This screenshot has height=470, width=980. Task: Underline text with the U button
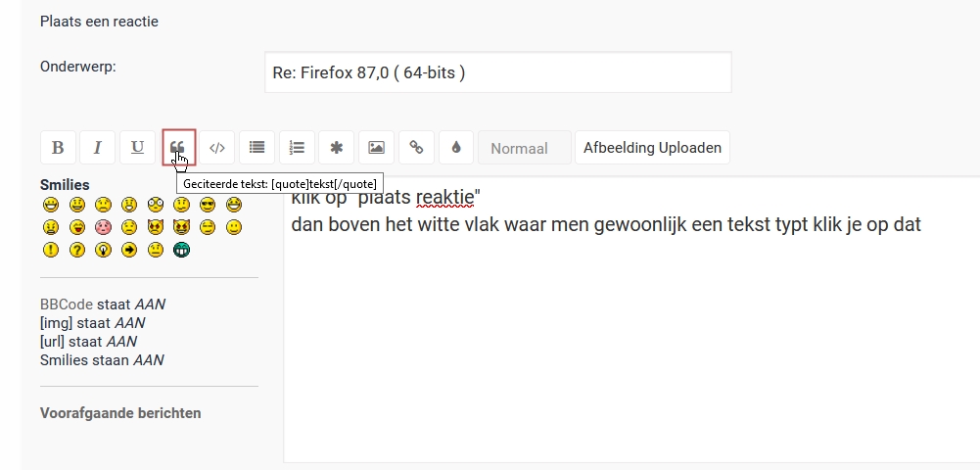137,148
